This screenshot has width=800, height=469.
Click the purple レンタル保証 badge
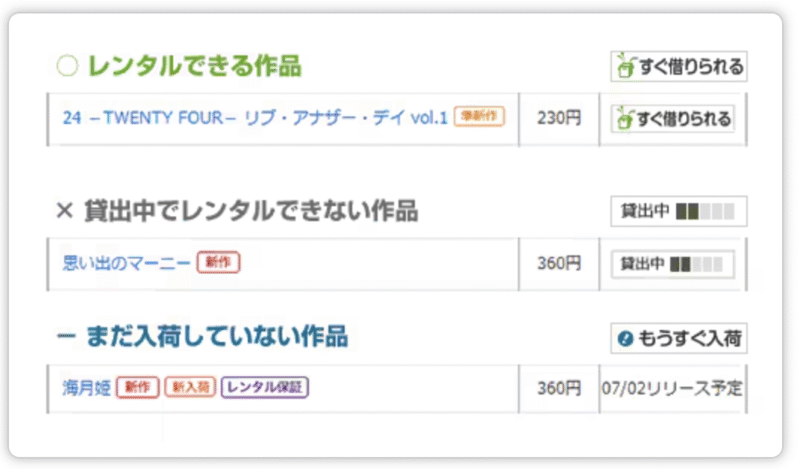(x=265, y=387)
